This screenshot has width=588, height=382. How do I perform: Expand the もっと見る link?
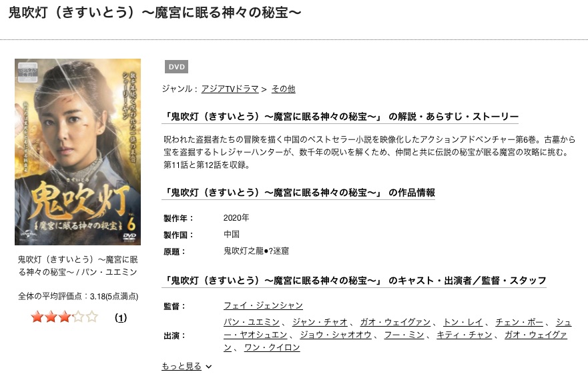coord(182,366)
